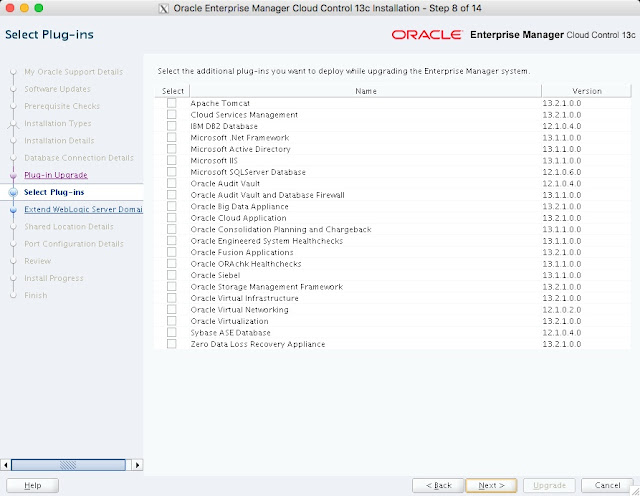This screenshot has width=640, height=496.
Task: Check Oracle Virtual Infrastructure plug-in box
Action: point(171,298)
